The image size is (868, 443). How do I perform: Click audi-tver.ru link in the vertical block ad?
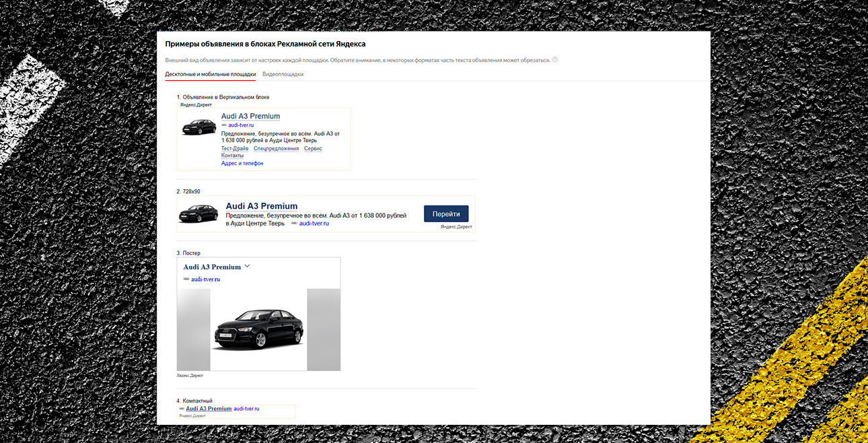pyautogui.click(x=241, y=125)
